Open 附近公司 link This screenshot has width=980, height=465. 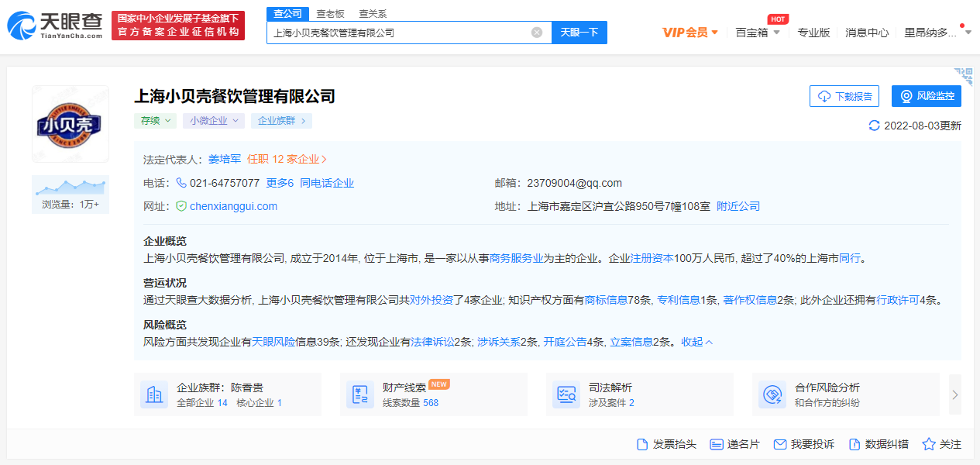[738, 206]
